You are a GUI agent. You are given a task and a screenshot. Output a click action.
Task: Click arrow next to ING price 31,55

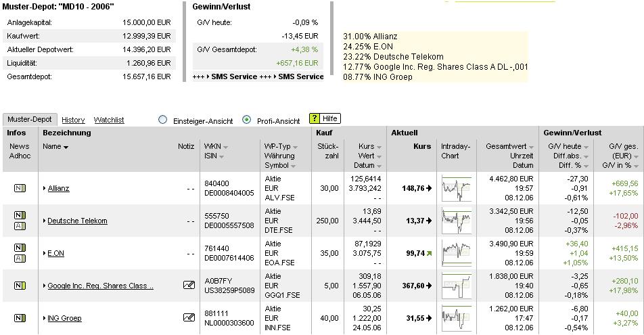point(429,318)
